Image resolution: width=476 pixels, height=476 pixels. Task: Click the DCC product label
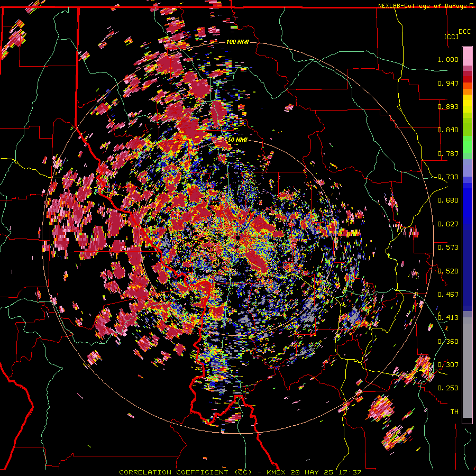464,32
